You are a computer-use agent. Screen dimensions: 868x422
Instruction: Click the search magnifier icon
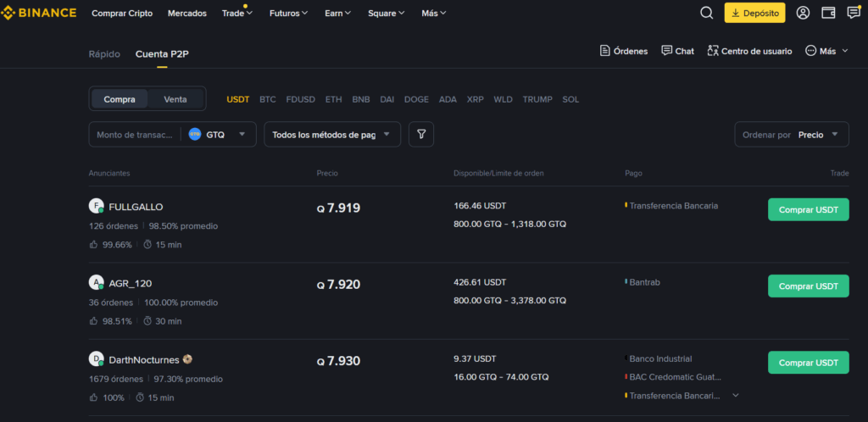click(706, 13)
